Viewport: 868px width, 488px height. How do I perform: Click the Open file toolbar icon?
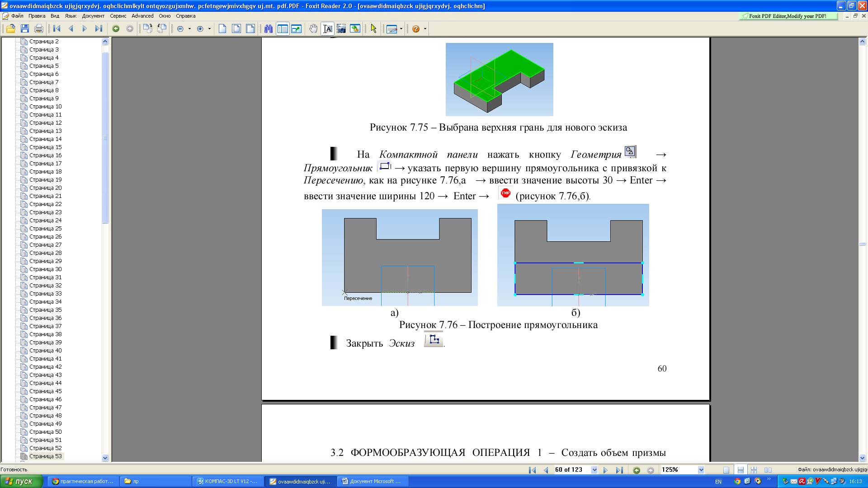[10, 28]
